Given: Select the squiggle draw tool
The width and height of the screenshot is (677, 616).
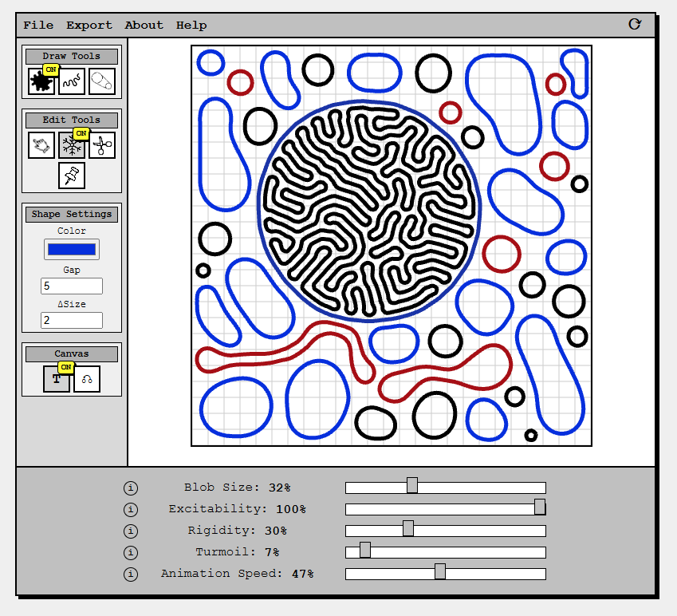Looking at the screenshot, I should [x=72, y=81].
